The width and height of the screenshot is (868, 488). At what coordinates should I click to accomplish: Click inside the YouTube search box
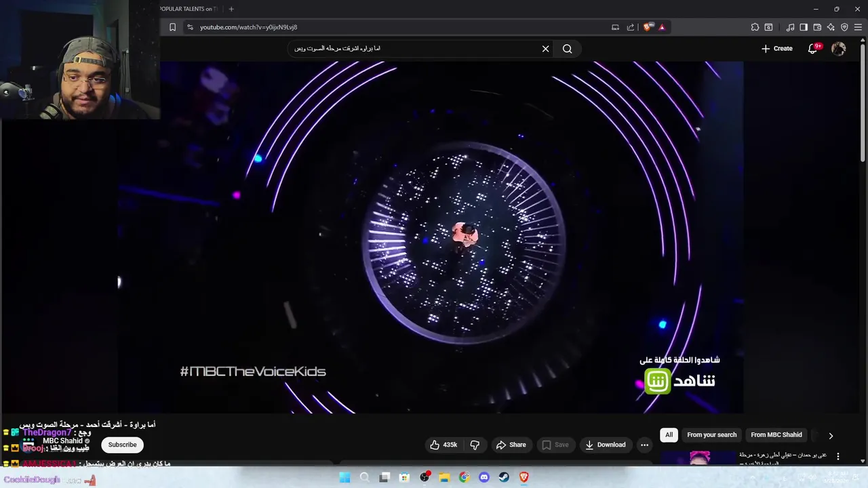(x=414, y=49)
